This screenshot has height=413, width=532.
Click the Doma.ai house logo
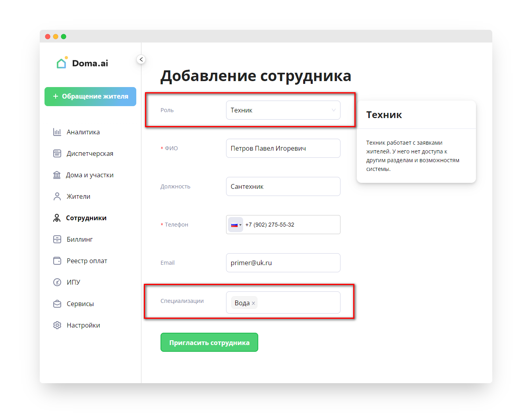pos(62,63)
